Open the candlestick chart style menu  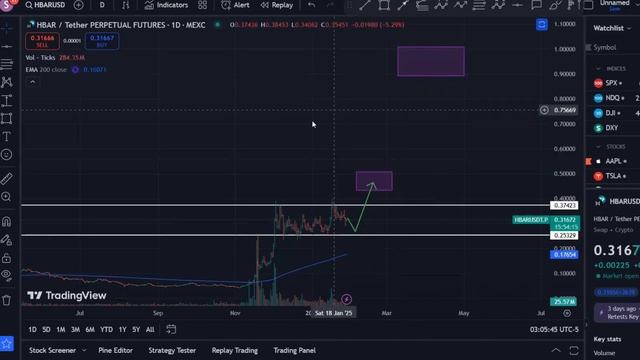coord(125,5)
